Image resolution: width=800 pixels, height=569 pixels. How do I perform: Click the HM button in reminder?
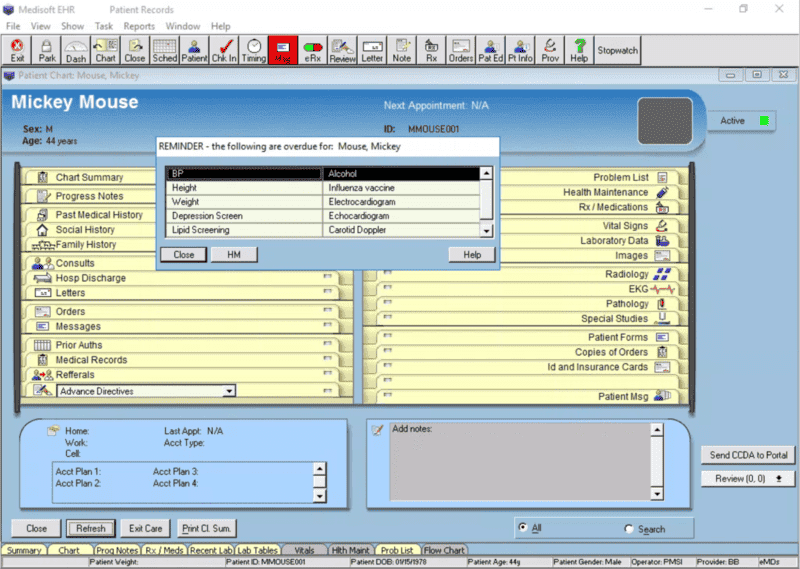click(234, 254)
